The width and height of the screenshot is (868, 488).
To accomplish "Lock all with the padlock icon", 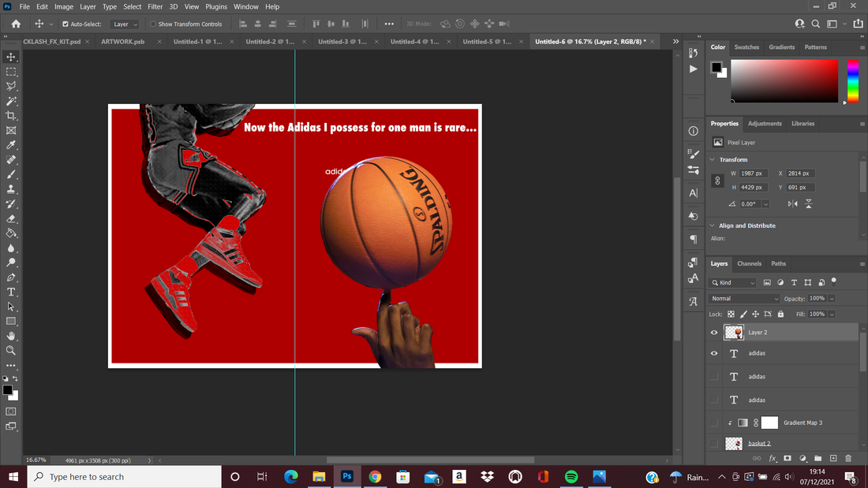I will 780,315.
